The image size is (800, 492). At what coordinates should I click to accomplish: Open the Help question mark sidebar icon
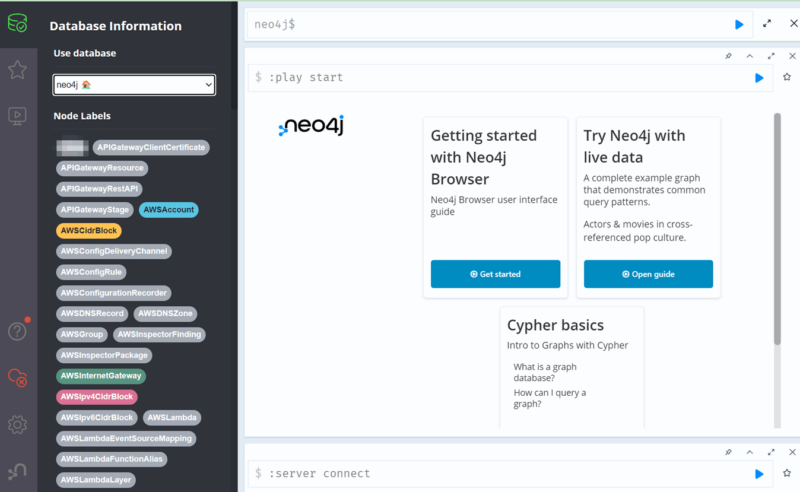(17, 331)
